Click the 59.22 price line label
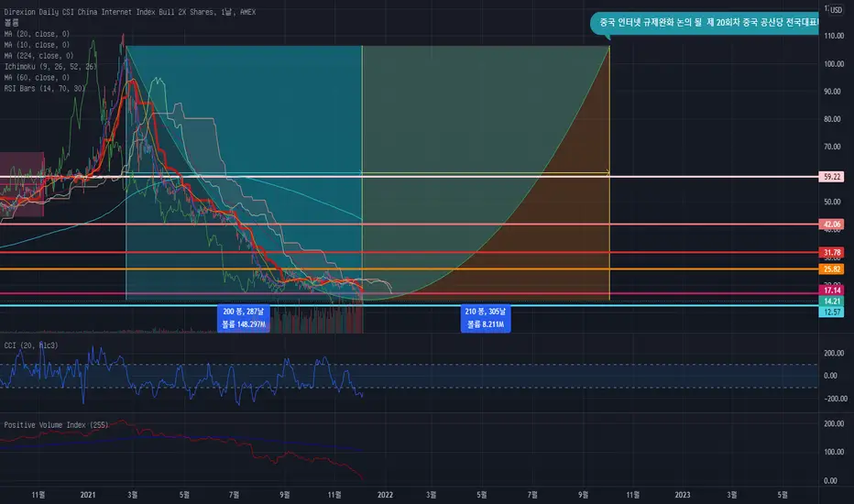Image resolution: width=854 pixels, height=504 pixels. click(832, 177)
